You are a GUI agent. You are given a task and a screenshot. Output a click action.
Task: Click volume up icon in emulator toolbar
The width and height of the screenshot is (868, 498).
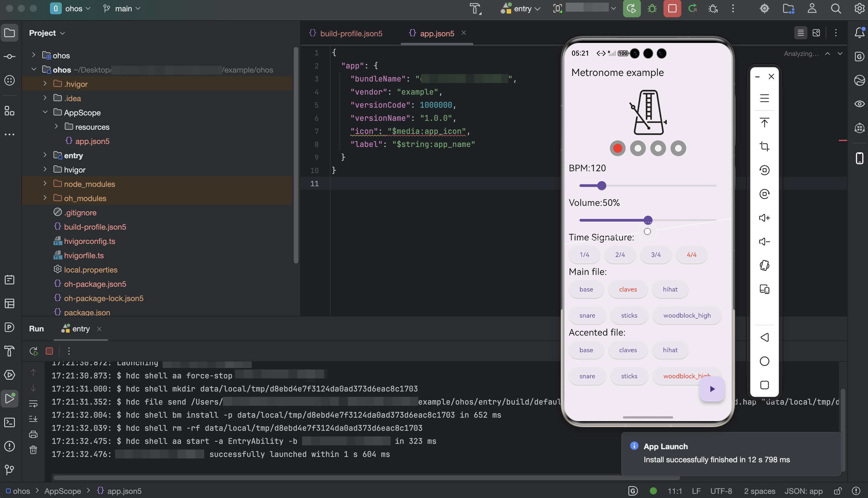coord(764,218)
